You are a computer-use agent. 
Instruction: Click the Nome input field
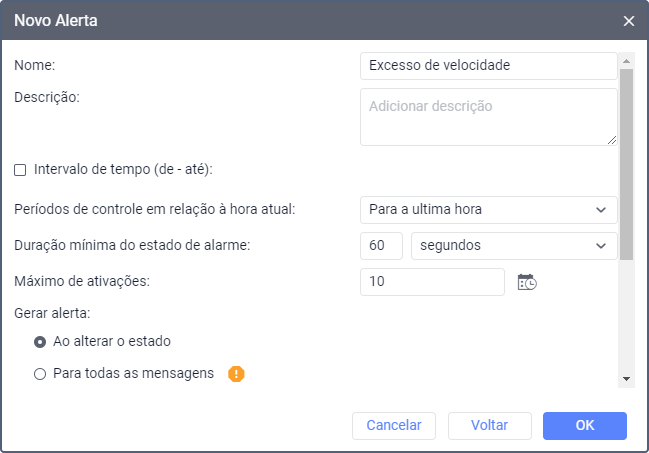coord(488,65)
